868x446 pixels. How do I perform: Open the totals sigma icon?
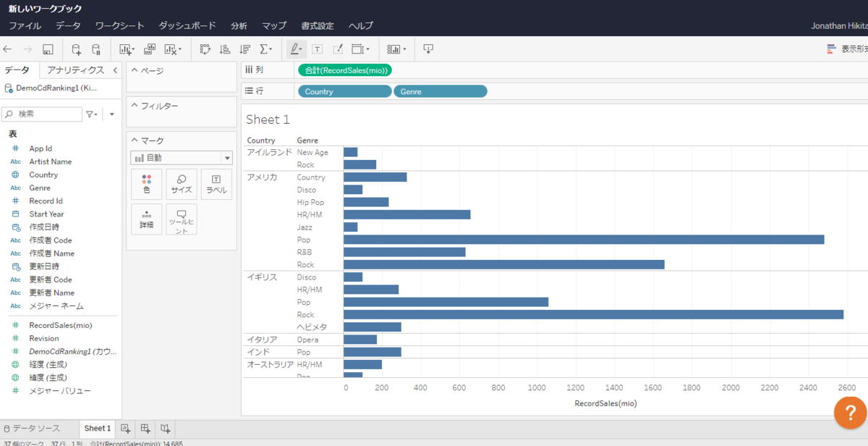(263, 49)
